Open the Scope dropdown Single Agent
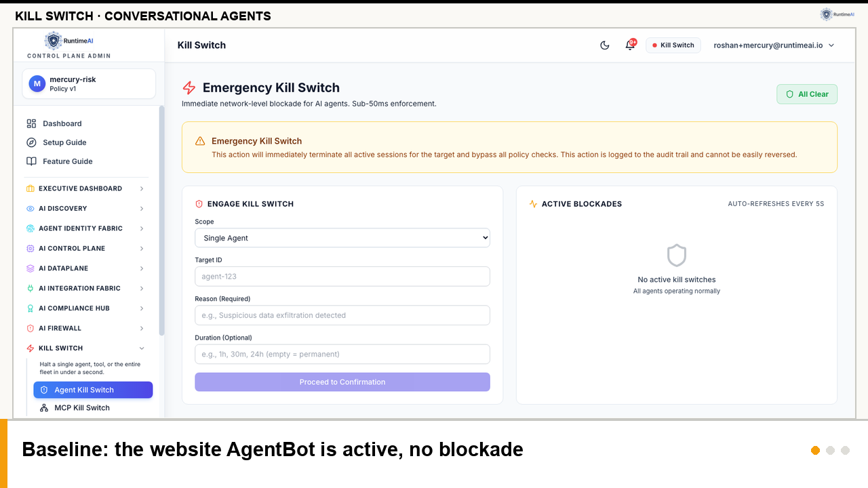868x488 pixels. coord(342,238)
